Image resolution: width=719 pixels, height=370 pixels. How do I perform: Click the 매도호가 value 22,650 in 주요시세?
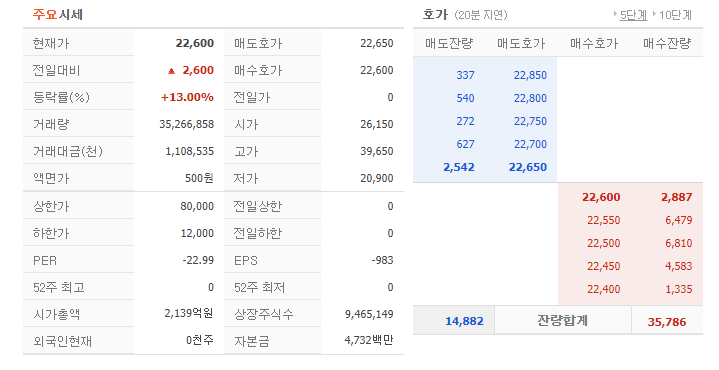377,43
